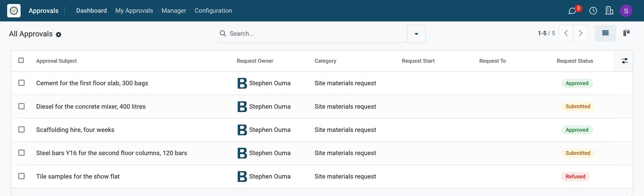Click 'Site materials request' in Tile samples row
This screenshot has height=196, width=644.
click(345, 176)
